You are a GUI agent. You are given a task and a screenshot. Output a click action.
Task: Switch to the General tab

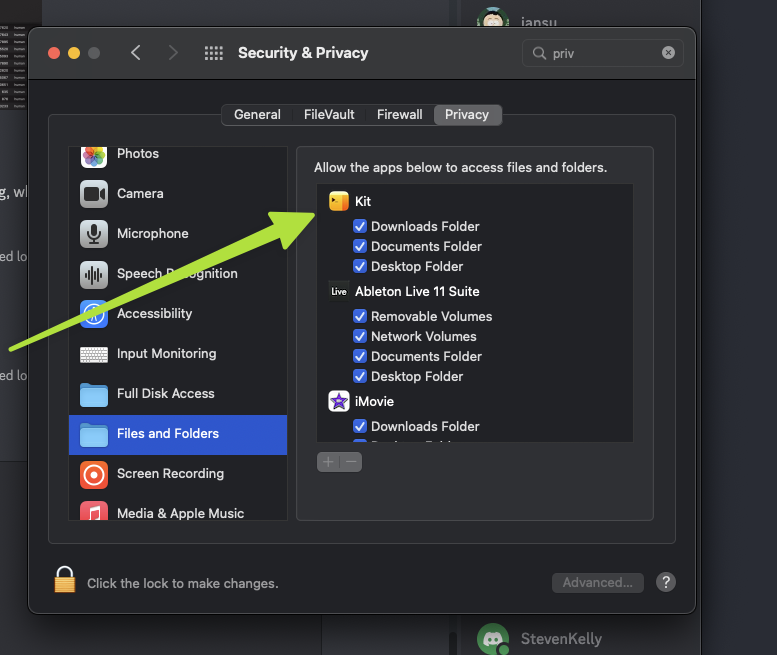point(257,114)
